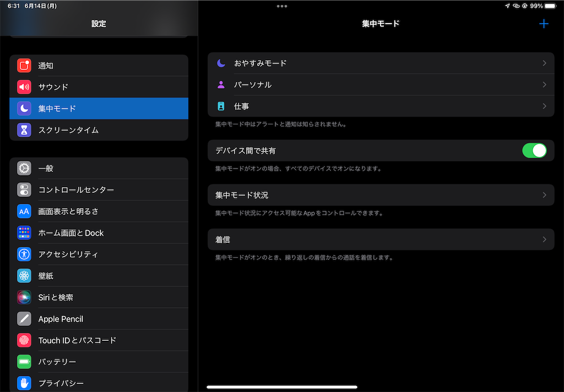This screenshot has height=392, width=564.
Task: Open Touch IDとパスコード settings
Action: 99,340
